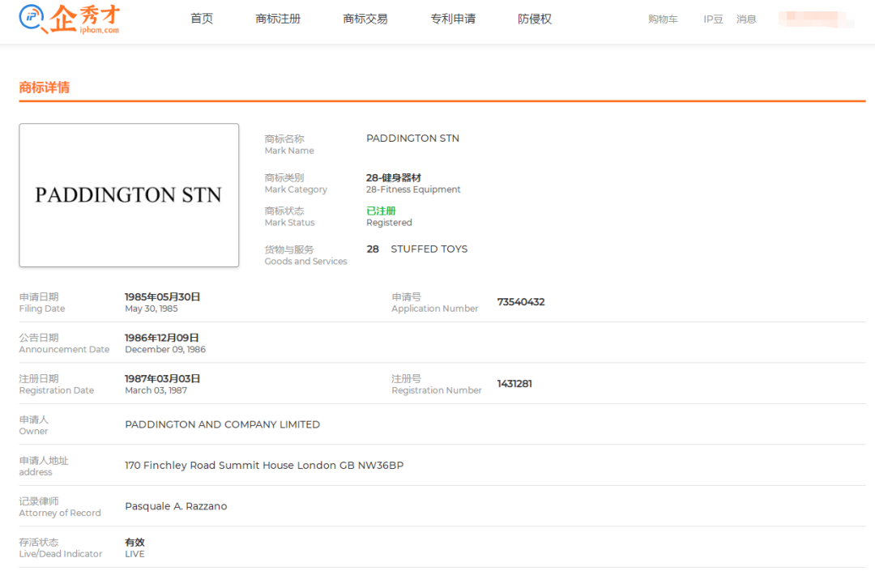Click the Registered status text
This screenshot has width=875, height=588.
click(389, 223)
